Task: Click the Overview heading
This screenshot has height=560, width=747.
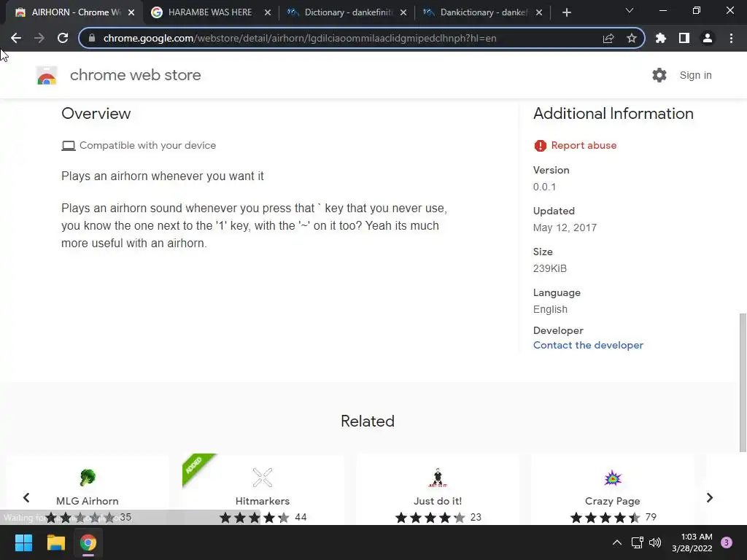Action: (96, 113)
